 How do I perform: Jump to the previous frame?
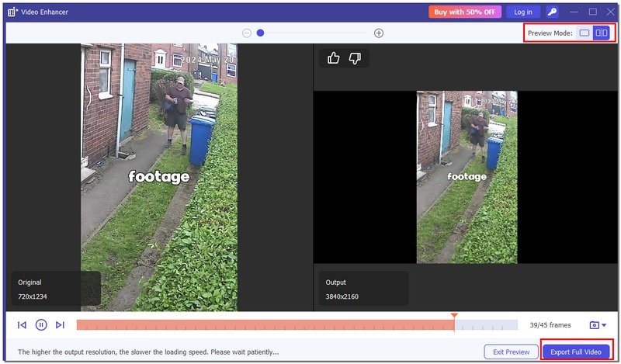(22, 325)
